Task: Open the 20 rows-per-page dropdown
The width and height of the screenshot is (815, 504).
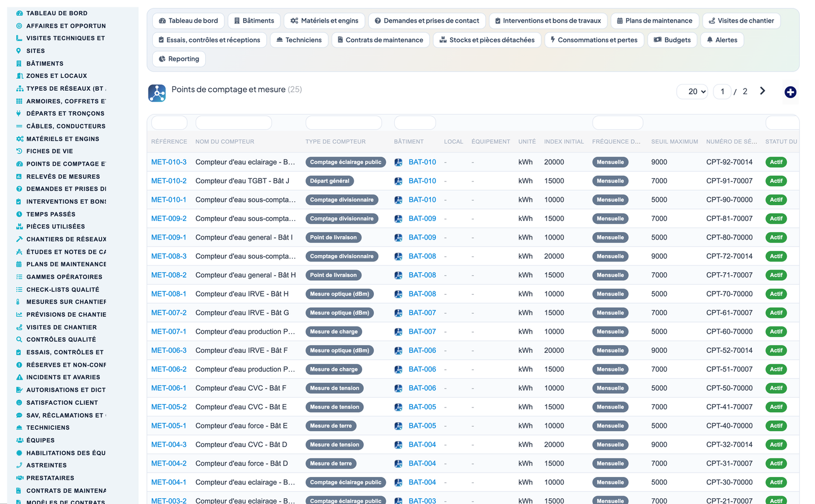Action: coord(693,91)
